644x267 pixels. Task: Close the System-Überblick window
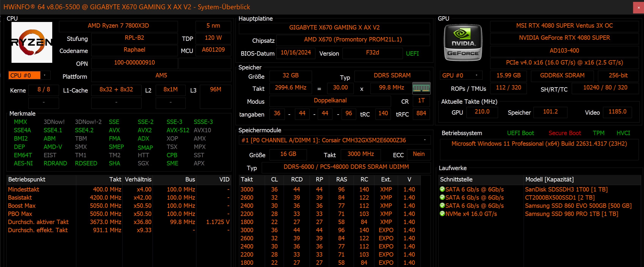point(639,8)
